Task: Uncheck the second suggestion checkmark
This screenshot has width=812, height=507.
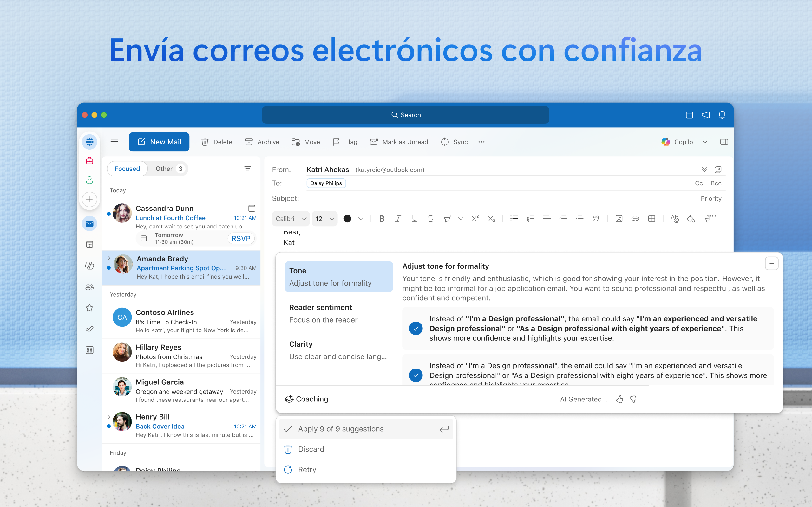Action: 416,375
